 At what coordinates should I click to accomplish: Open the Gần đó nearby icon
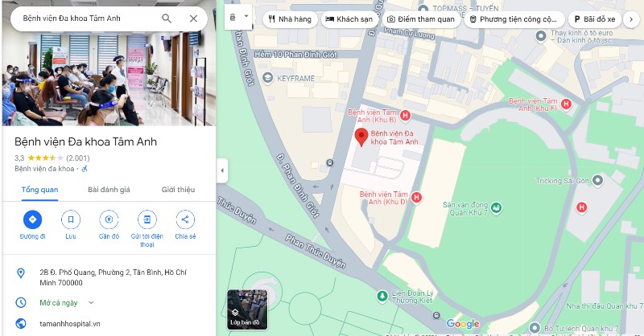[109, 219]
